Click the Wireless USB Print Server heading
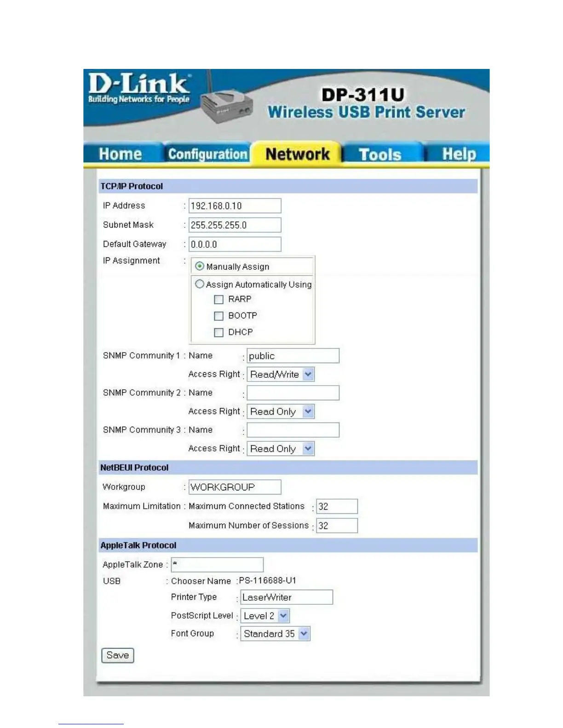The width and height of the screenshot is (563, 728). pos(367,112)
